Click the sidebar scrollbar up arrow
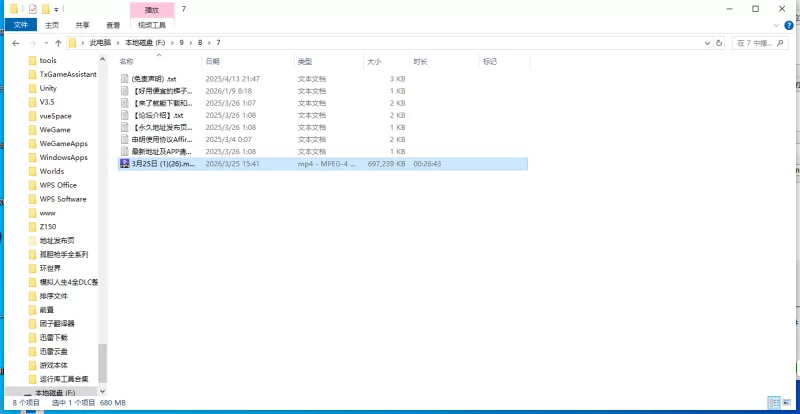 pos(103,60)
